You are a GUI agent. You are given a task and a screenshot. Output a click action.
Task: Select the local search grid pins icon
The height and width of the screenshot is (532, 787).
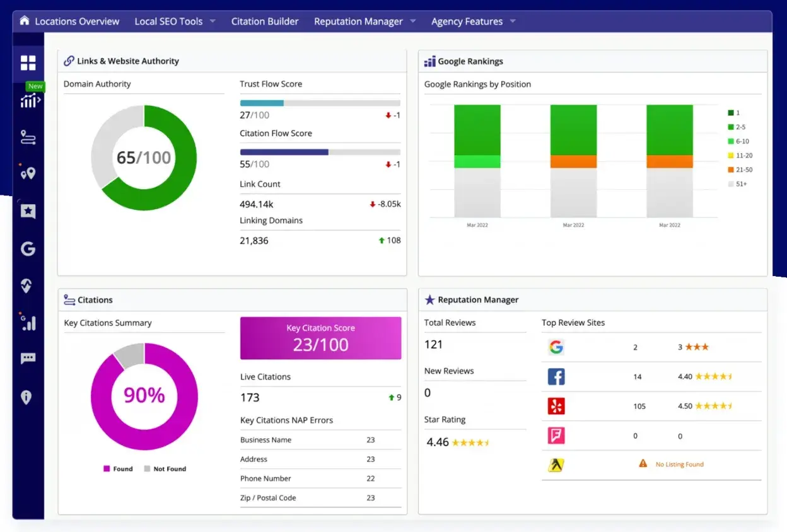pyautogui.click(x=28, y=173)
